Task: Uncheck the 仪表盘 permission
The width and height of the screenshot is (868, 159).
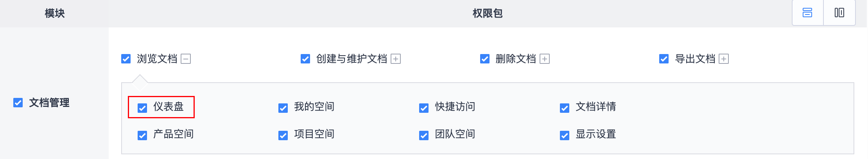Action: click(x=142, y=108)
